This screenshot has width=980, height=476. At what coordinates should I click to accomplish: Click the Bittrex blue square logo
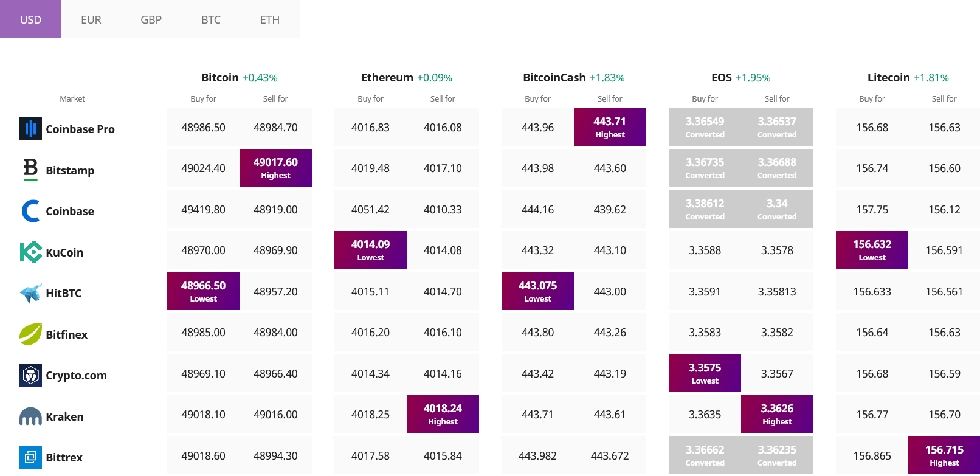tap(30, 457)
